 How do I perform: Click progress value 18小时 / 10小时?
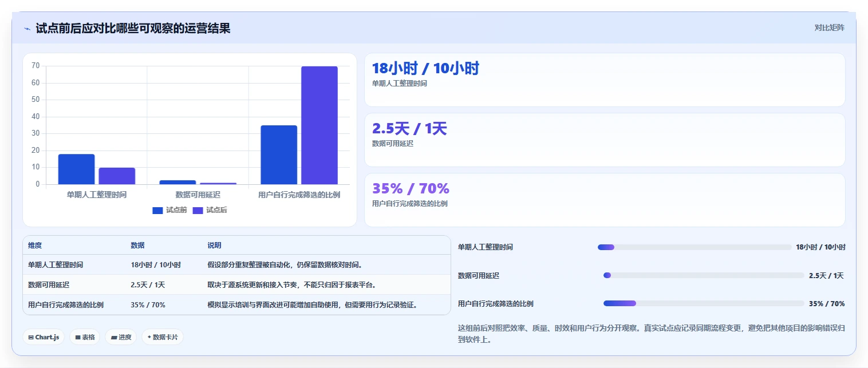820,247
